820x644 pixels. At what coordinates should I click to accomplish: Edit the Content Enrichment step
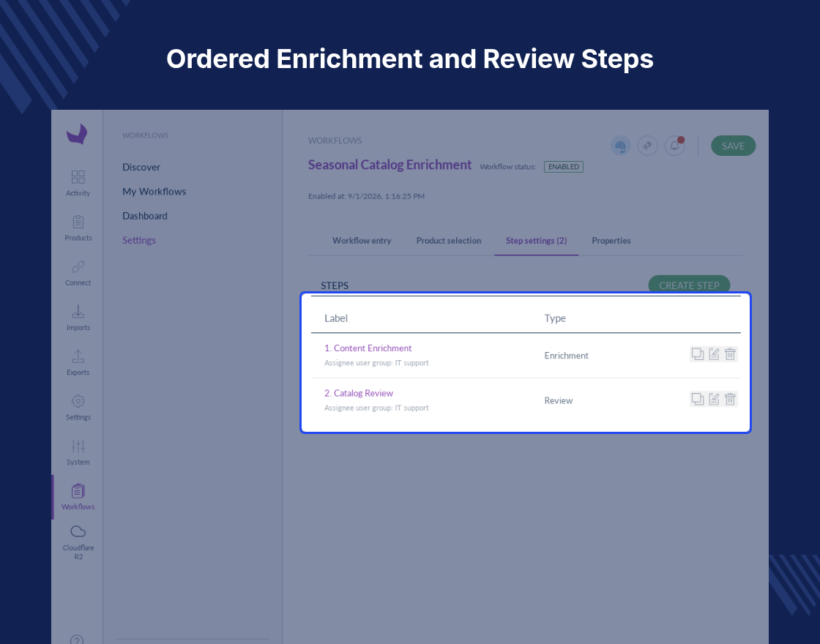pos(714,354)
